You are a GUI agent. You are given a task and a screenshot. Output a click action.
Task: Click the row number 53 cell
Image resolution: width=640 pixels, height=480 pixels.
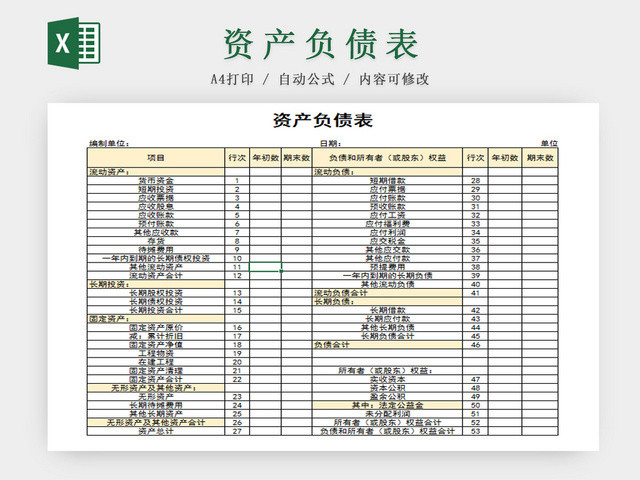coord(475,431)
